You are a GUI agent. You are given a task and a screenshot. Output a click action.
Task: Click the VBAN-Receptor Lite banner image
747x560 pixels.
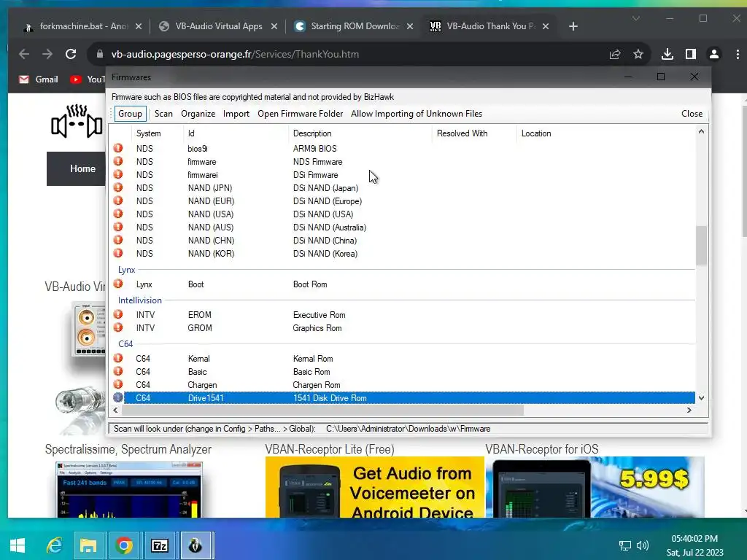374,486
